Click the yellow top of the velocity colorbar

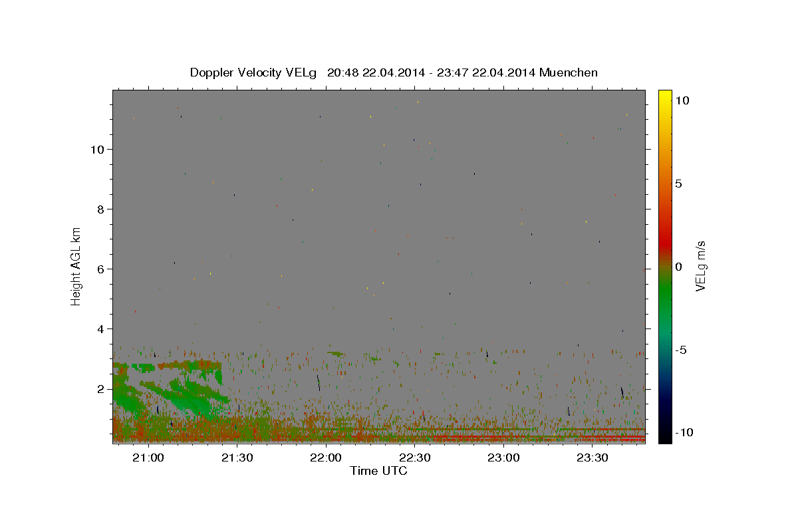pyautogui.click(x=664, y=96)
